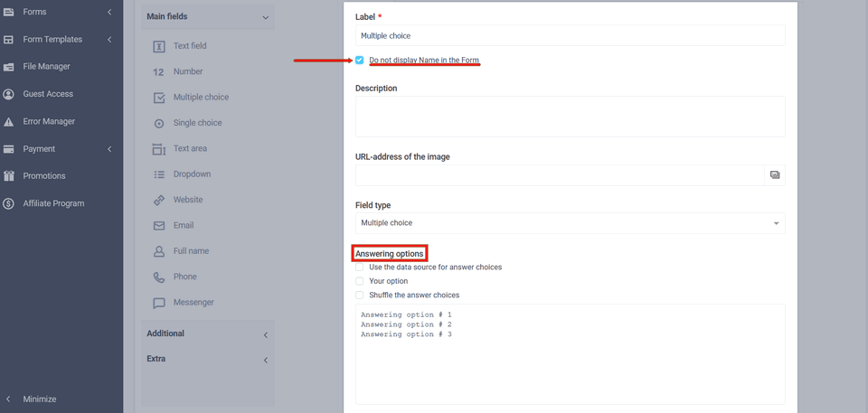Click the Payment menu label
This screenshot has width=868, height=413.
click(39, 149)
